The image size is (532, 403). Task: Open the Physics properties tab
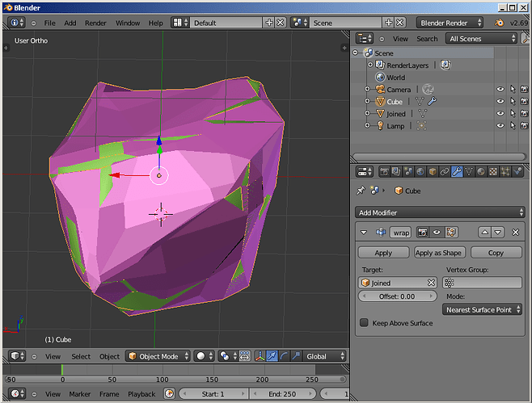(517, 172)
